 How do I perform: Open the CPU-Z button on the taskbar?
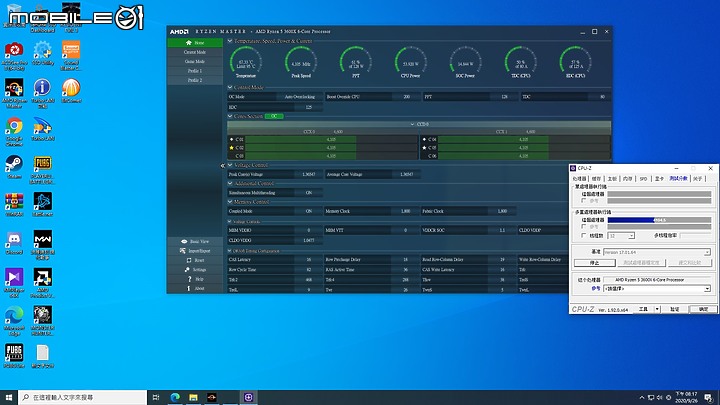point(248,397)
